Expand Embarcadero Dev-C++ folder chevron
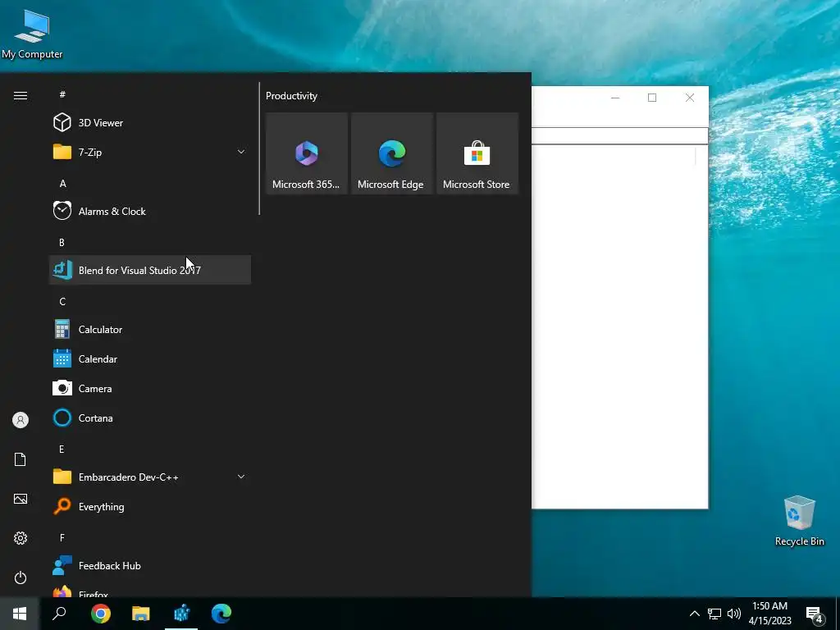840x630 pixels. (x=241, y=477)
